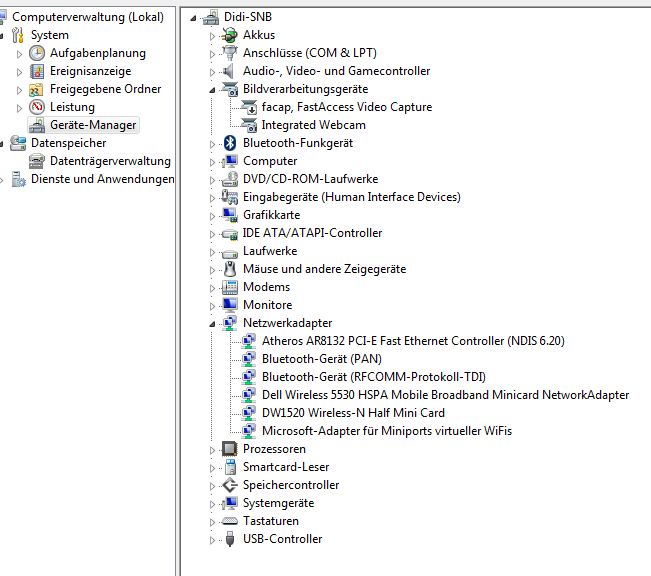Image resolution: width=651 pixels, height=576 pixels.
Task: Click the Integrated Webcam device icon
Action: pyautogui.click(x=249, y=125)
